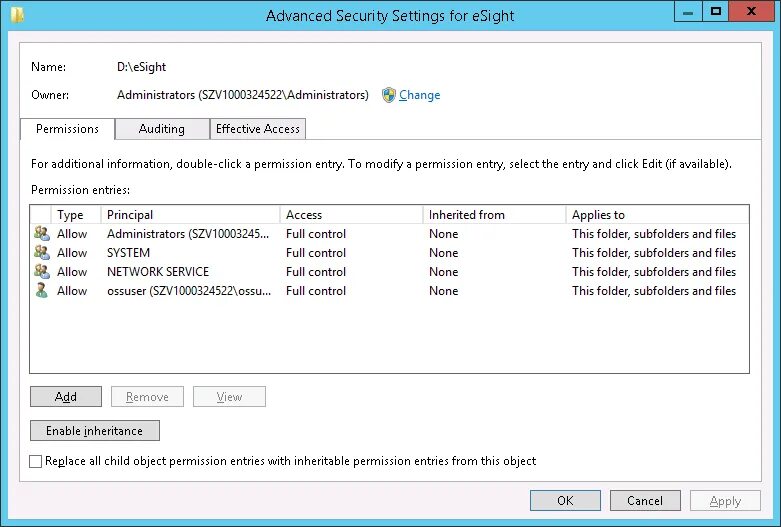Click the Inherited from column header
The height and width of the screenshot is (527, 781).
coord(493,215)
